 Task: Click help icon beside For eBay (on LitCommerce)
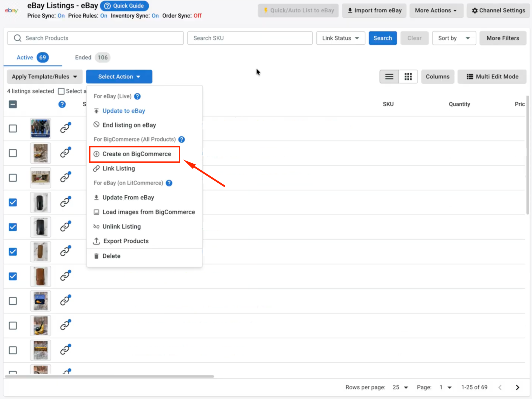(x=169, y=183)
